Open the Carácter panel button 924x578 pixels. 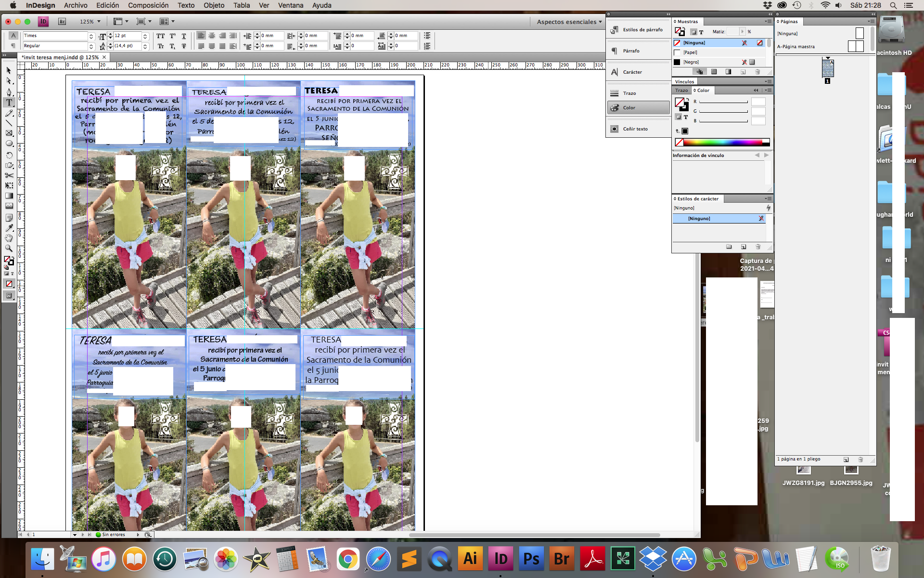tap(638, 72)
